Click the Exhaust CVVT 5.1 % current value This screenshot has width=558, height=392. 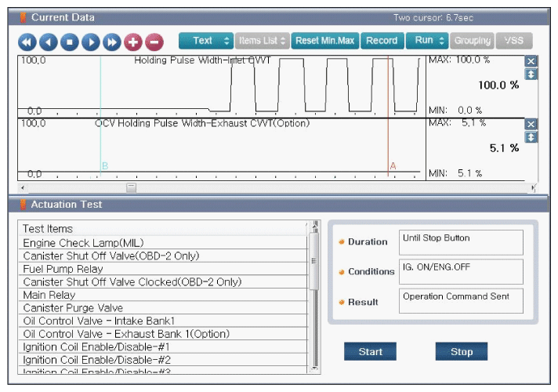(x=504, y=148)
